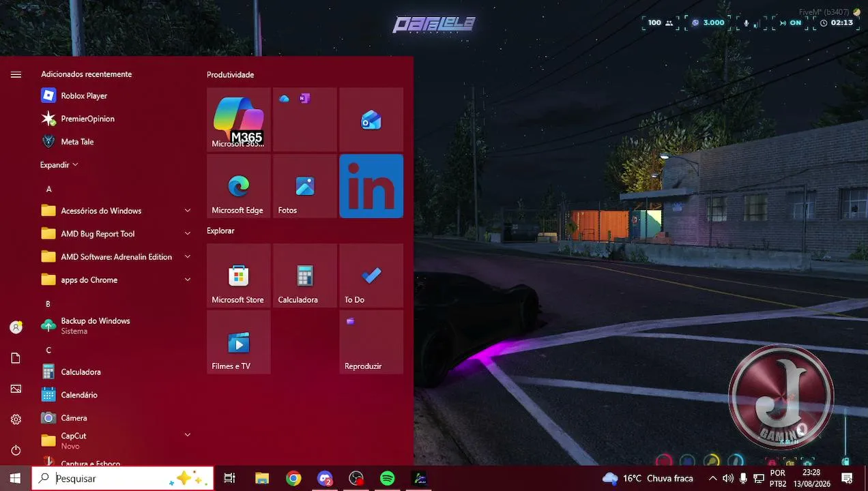Jump to letter C app index

(48, 351)
